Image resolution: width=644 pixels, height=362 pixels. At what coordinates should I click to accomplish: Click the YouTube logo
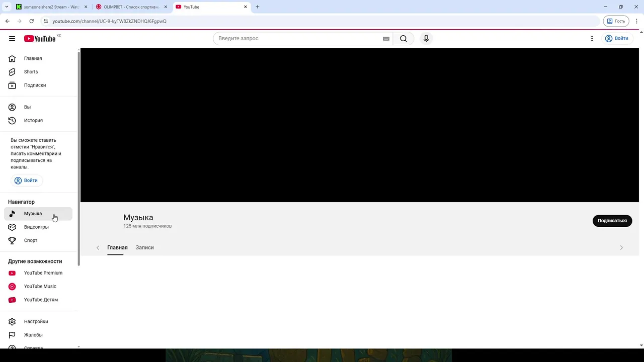(40, 39)
